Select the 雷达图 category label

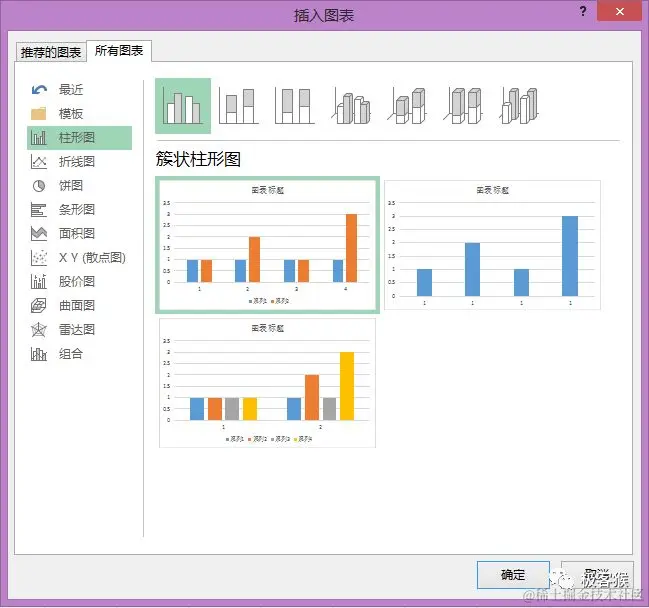[77, 329]
